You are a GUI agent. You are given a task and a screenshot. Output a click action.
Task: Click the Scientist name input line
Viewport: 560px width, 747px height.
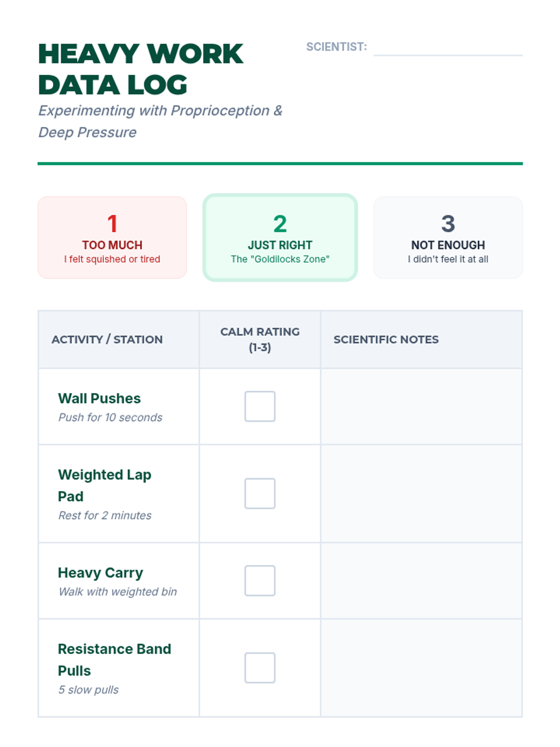[x=448, y=49]
